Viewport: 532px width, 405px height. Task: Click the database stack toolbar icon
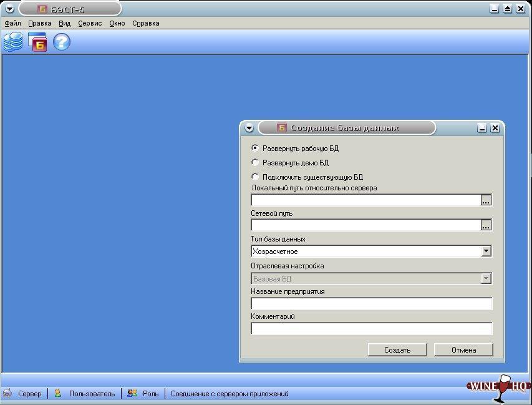pos(13,42)
